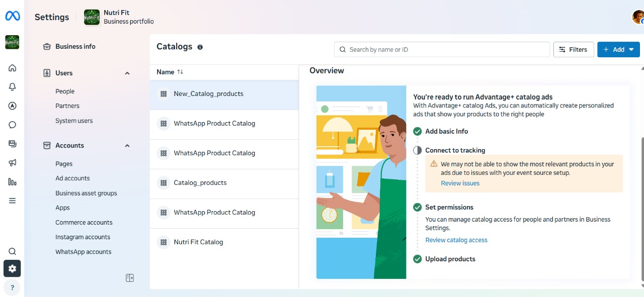Open the inbox chat bubble icon

pos(13,125)
